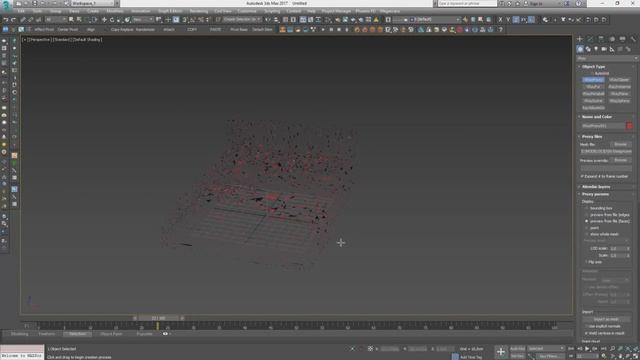Image resolution: width=640 pixels, height=360 pixels.
Task: Toggle the 3D Snaps icon
Action: tap(185, 20)
